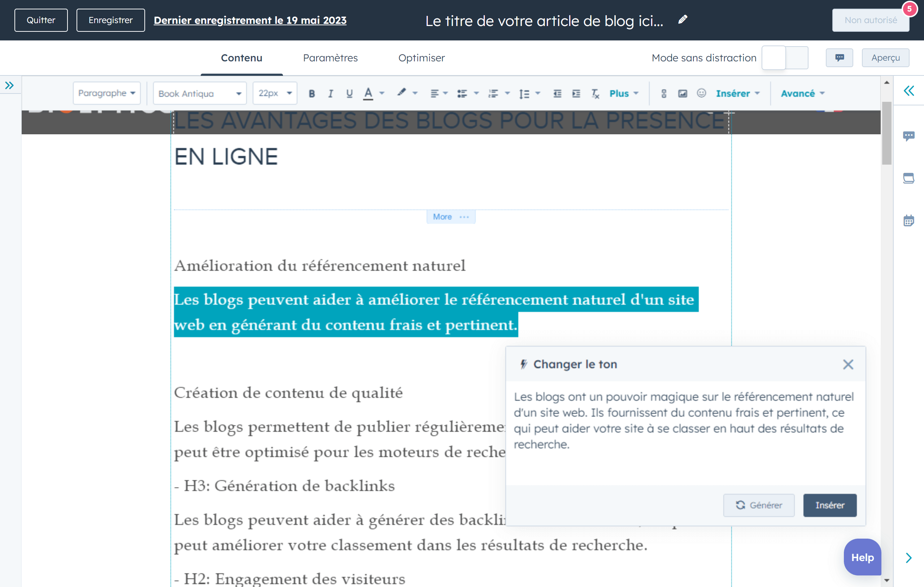Edit the blog title with the pencil icon
Viewport: 924px width, 587px height.
(683, 19)
